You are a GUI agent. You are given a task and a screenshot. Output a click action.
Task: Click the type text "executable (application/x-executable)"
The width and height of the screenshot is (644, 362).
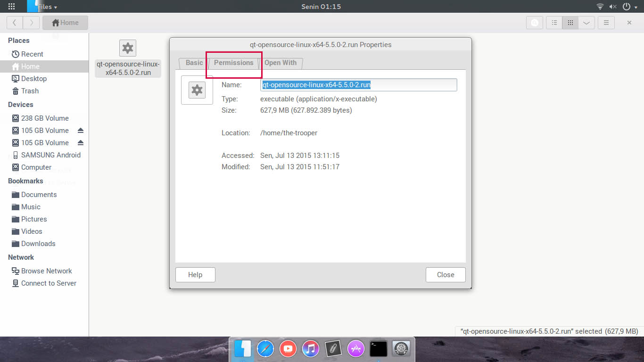pyautogui.click(x=319, y=99)
